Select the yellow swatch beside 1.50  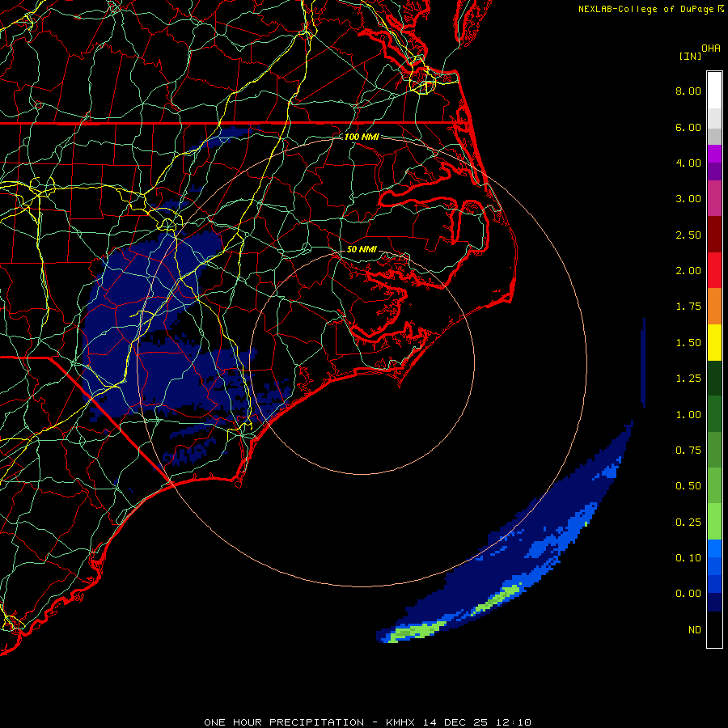(714, 342)
